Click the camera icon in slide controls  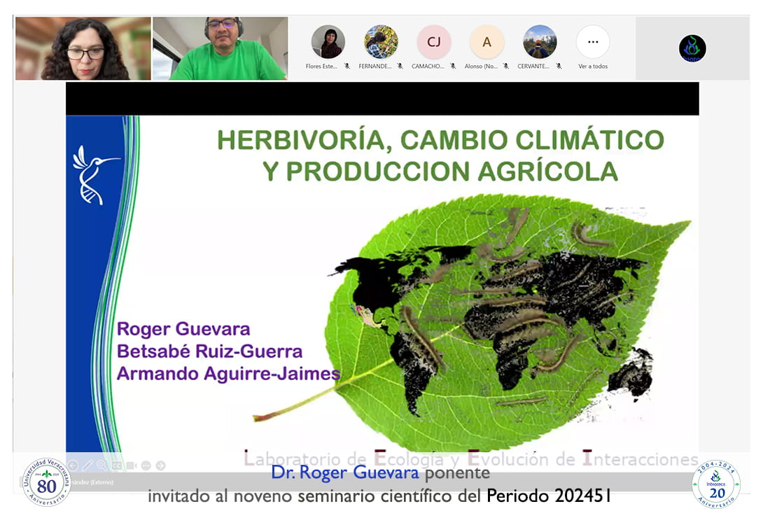pyautogui.click(x=132, y=465)
